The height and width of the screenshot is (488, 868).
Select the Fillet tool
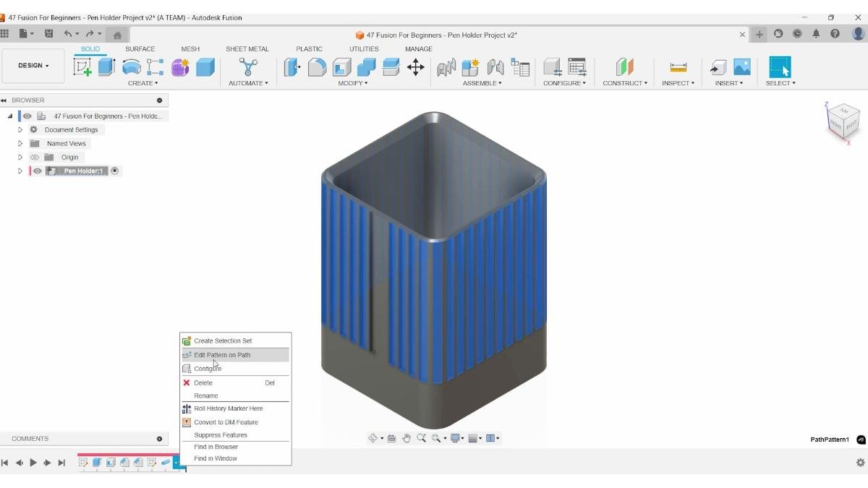(x=317, y=67)
